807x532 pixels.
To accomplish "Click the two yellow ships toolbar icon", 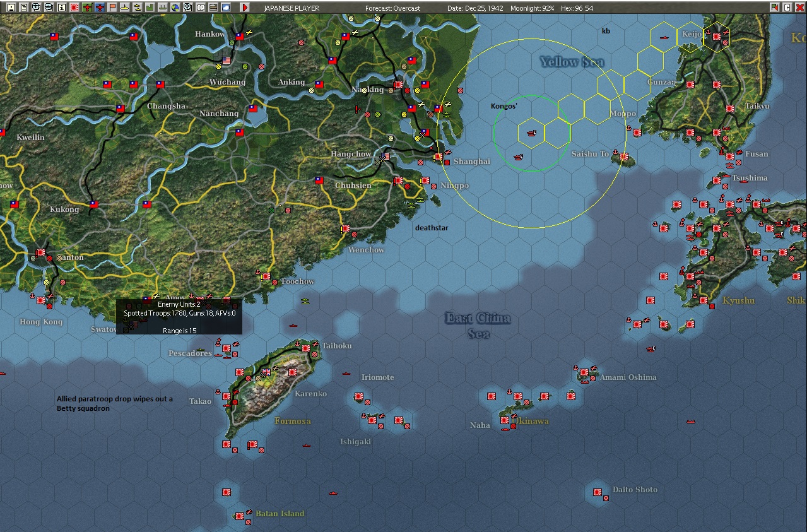I will (x=137, y=8).
